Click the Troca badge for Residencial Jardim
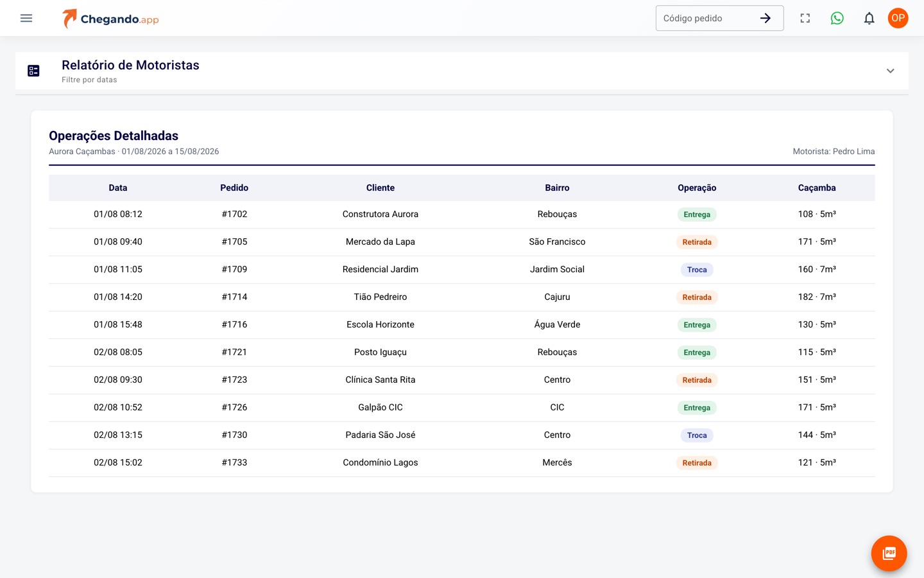The height and width of the screenshot is (578, 924). pos(697,270)
